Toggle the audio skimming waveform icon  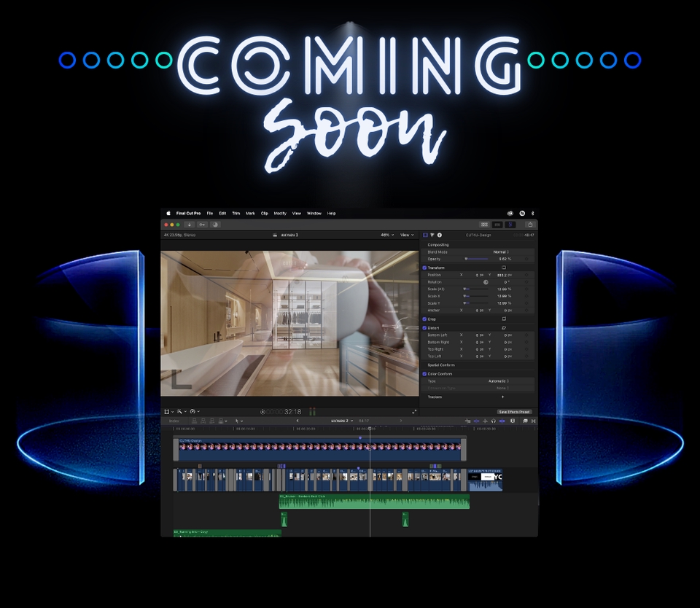pyautogui.click(x=485, y=421)
